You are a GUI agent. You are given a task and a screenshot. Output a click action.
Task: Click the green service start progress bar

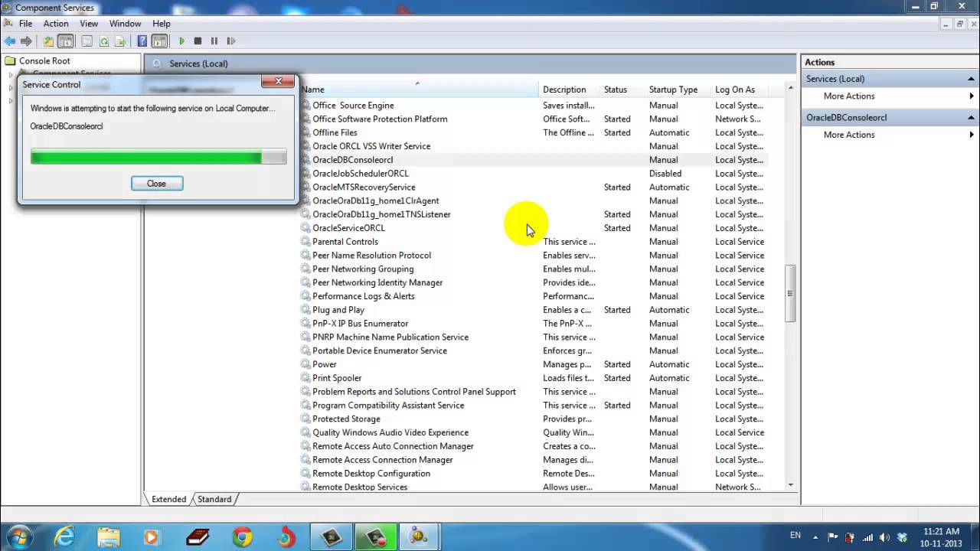point(158,158)
